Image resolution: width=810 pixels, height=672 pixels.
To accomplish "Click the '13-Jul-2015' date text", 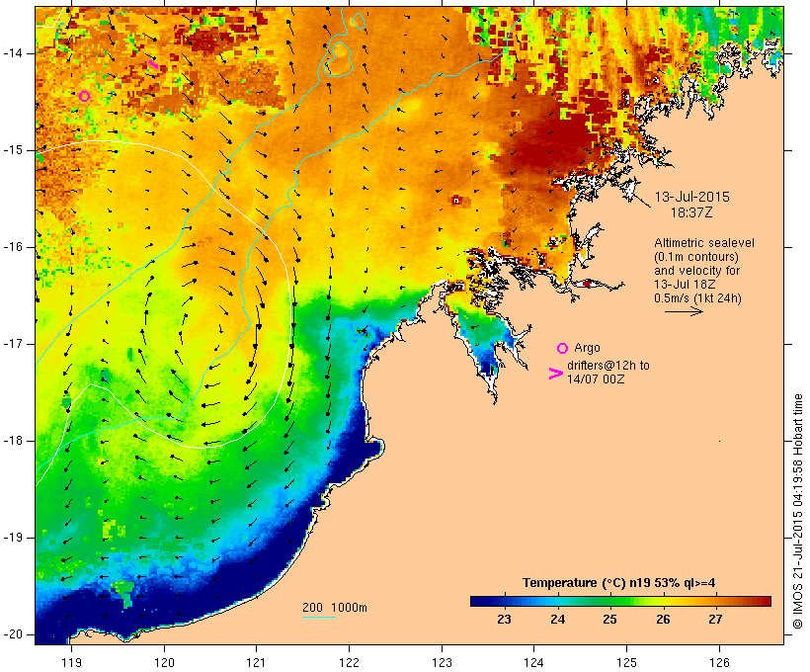I will (692, 197).
